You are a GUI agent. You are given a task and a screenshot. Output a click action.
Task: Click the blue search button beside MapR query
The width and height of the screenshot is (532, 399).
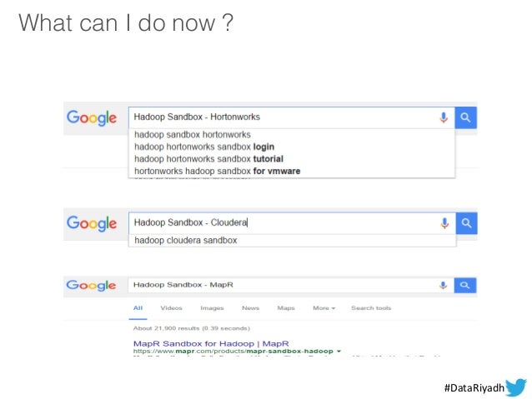464,285
